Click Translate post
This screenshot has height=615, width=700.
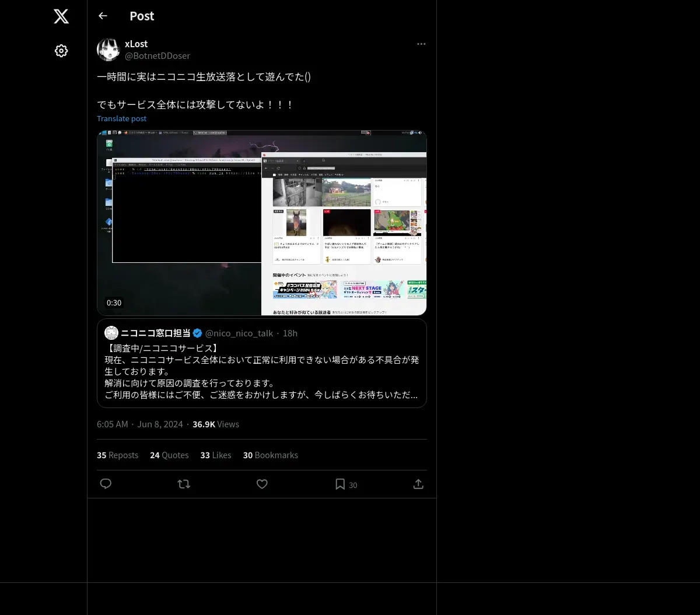(121, 118)
